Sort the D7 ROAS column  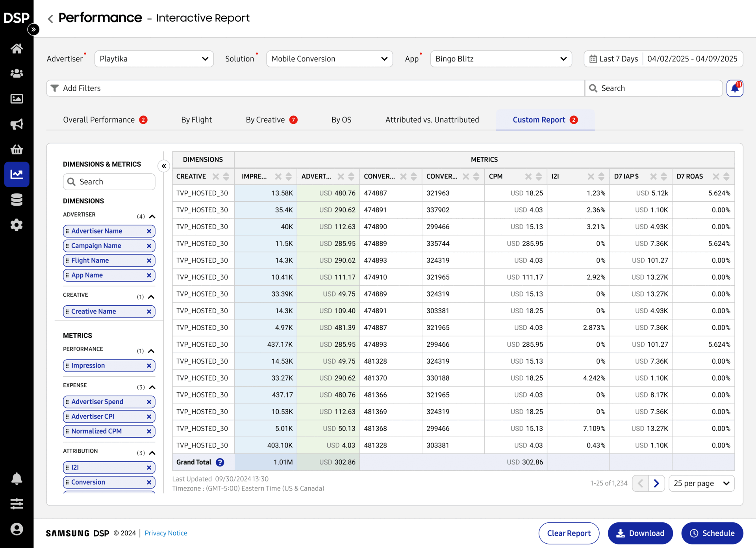pos(726,176)
